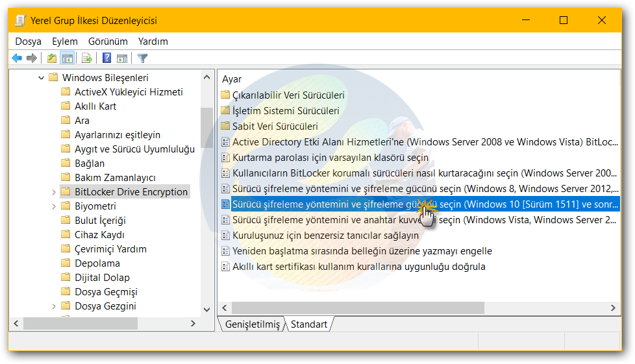Screen dimensions: 635x364
Task: Click scroll-up arrow in tree pane
Action: click(206, 77)
